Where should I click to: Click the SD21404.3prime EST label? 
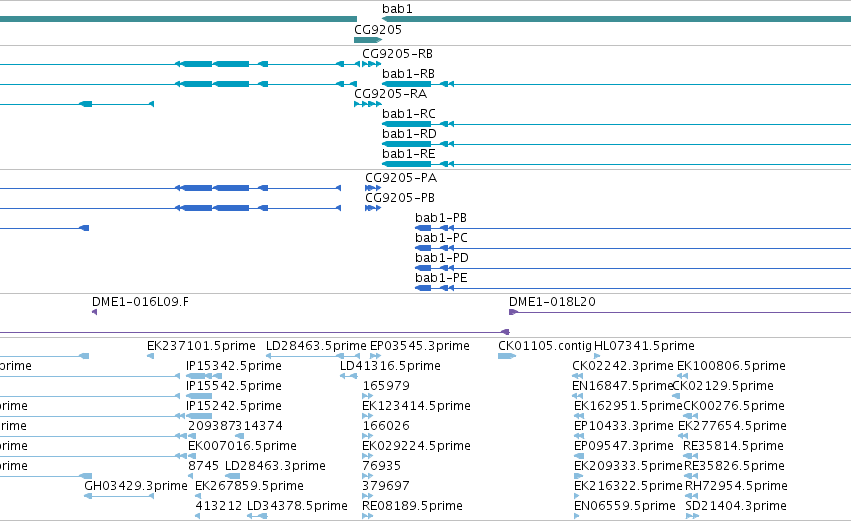[735, 507]
